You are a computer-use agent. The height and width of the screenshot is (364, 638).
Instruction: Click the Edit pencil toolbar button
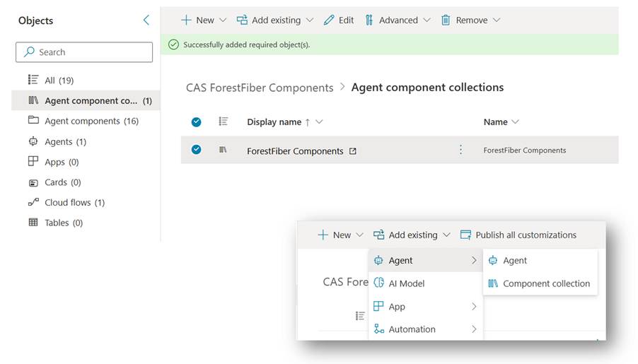pyautogui.click(x=339, y=20)
